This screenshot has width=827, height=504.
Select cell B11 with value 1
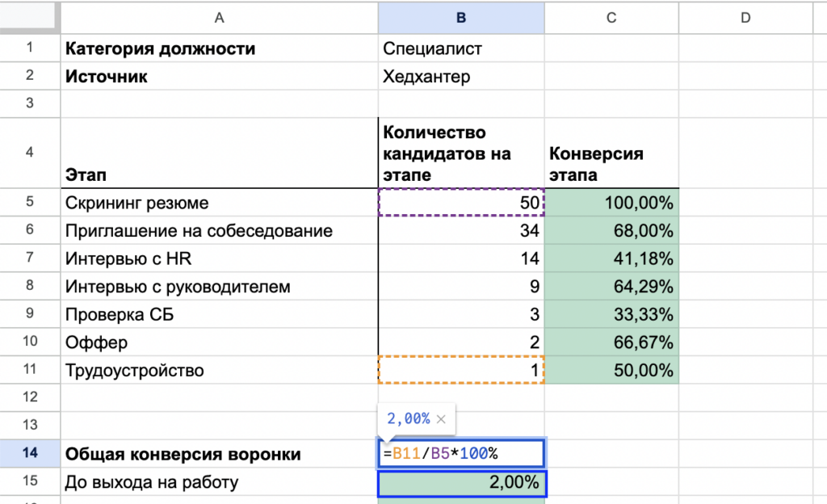tap(461, 370)
